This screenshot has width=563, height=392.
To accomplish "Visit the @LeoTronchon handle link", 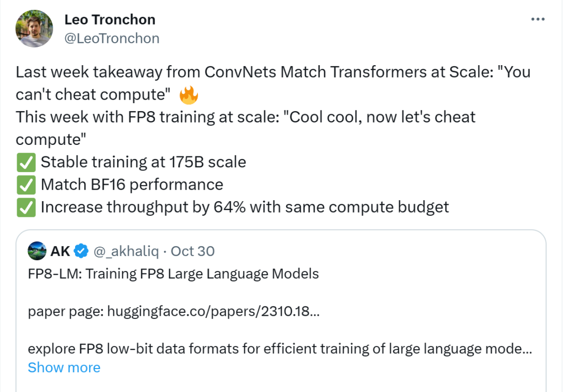I will pyautogui.click(x=112, y=39).
